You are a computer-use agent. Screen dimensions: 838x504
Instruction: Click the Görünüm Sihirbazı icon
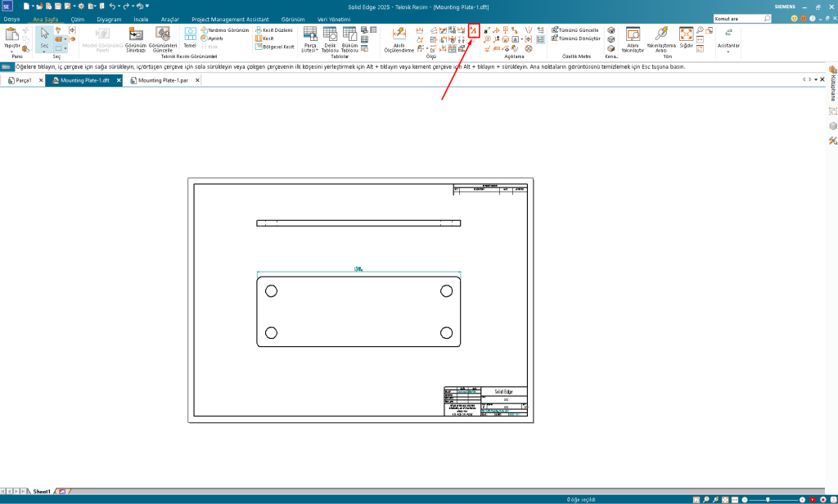135,38
